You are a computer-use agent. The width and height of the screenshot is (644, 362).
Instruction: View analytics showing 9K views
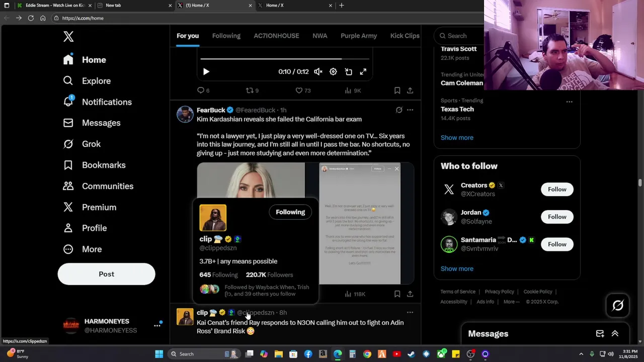point(353,90)
